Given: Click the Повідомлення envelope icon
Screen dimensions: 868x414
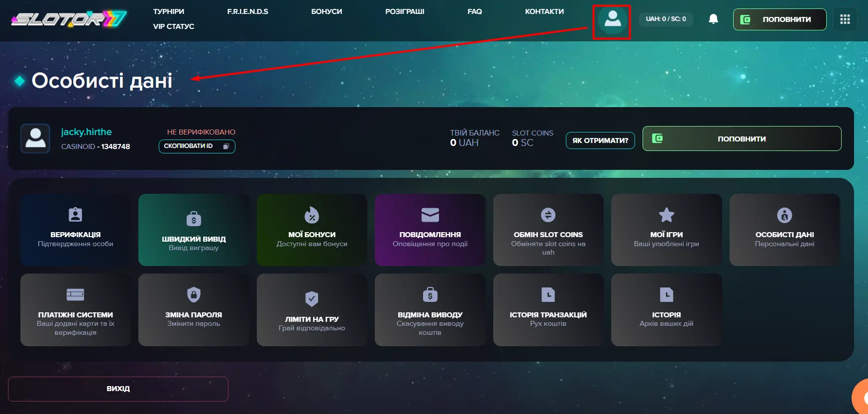Looking at the screenshot, I should [x=430, y=215].
